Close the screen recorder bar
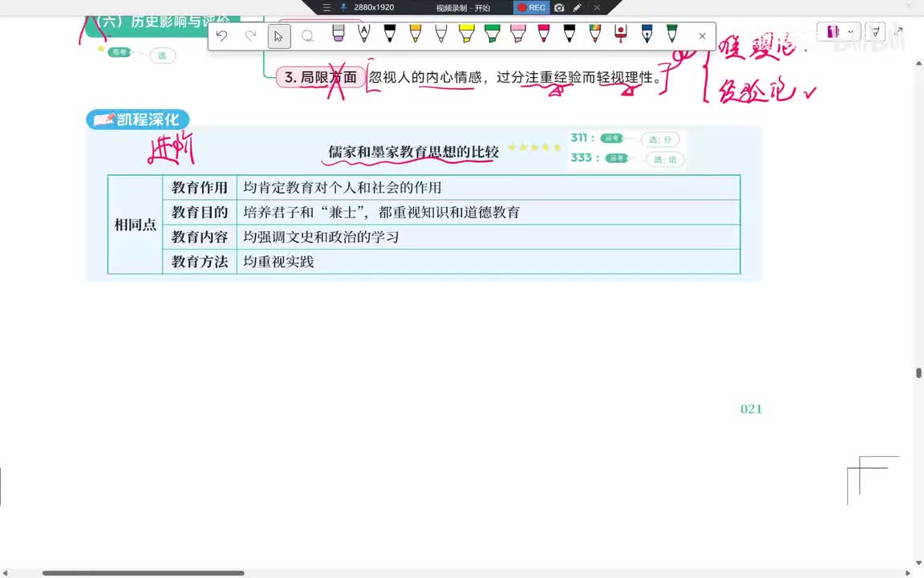The image size is (924, 578). [597, 8]
